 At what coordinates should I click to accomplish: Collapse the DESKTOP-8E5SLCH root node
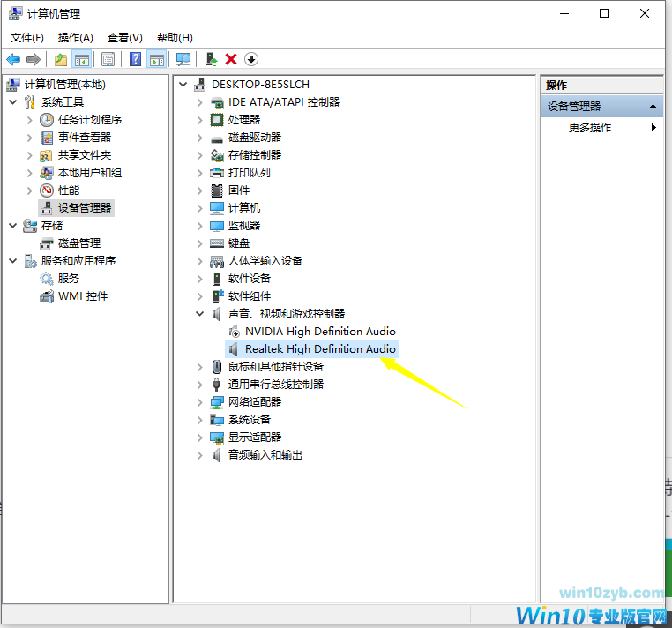183,85
